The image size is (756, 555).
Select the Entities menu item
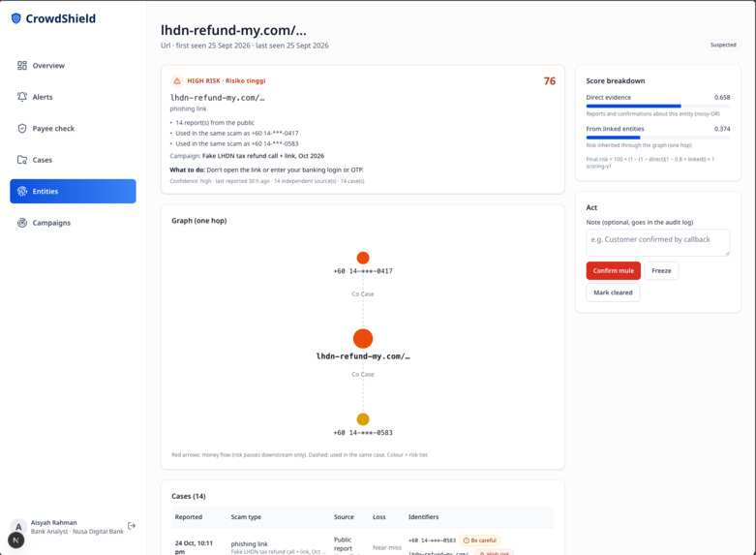pyautogui.click(x=73, y=191)
